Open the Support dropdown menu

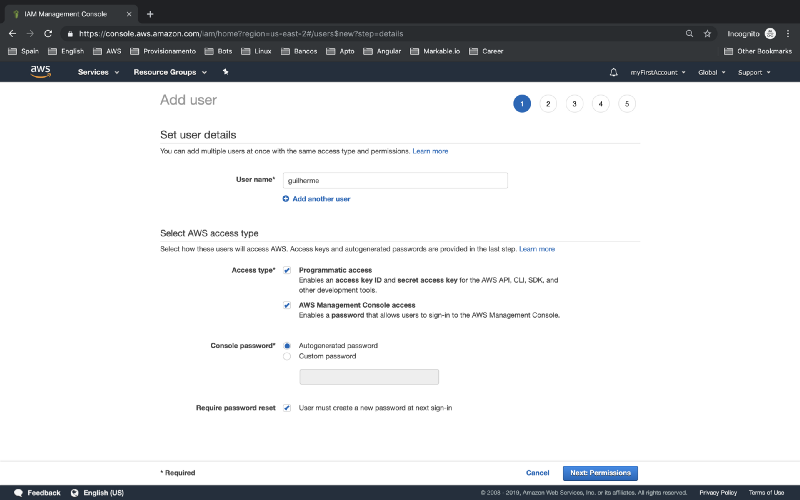(x=754, y=72)
